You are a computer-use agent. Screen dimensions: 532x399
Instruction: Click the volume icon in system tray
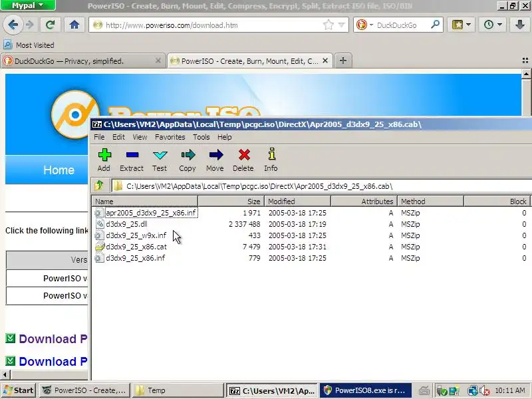pyautogui.click(x=485, y=390)
